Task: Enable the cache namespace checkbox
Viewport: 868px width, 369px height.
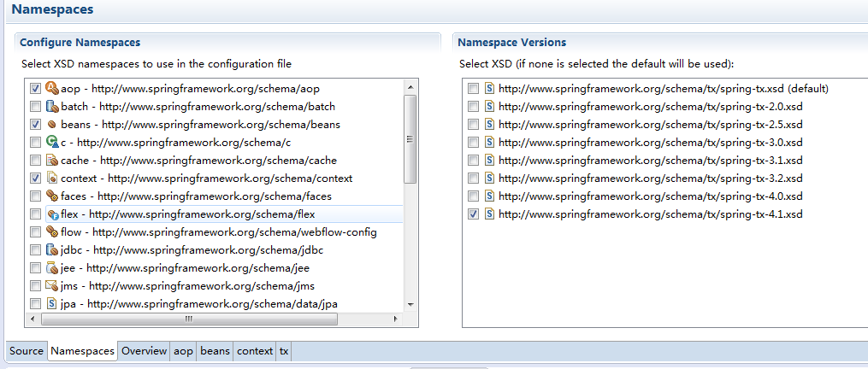Action: [35, 161]
